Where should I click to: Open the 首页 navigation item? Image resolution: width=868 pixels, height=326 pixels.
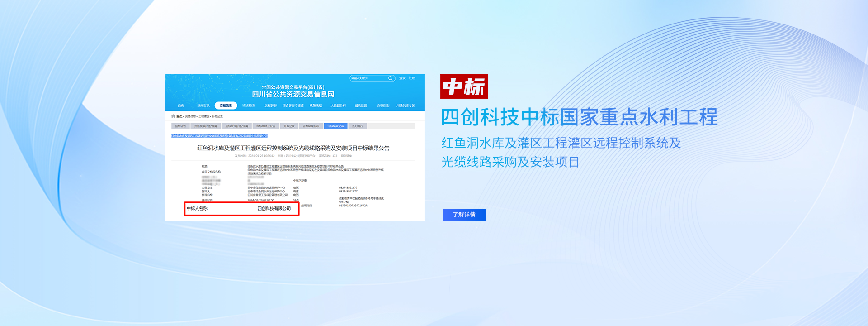181,105
